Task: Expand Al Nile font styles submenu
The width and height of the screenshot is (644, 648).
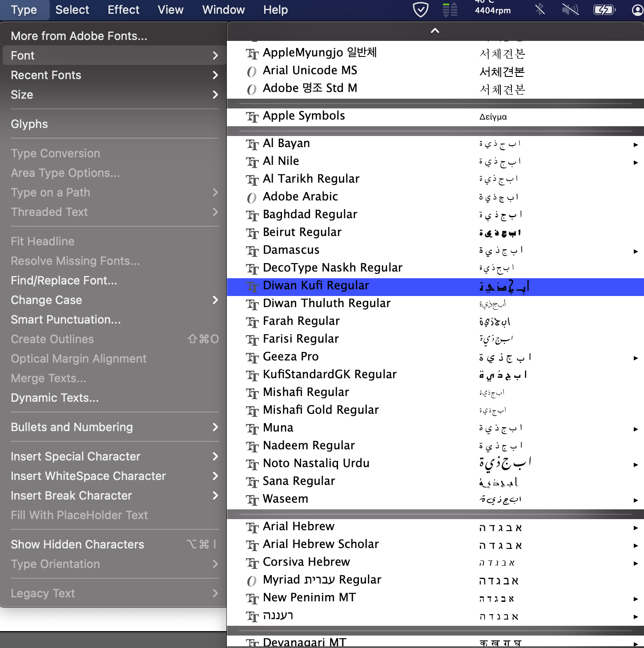Action: click(636, 162)
